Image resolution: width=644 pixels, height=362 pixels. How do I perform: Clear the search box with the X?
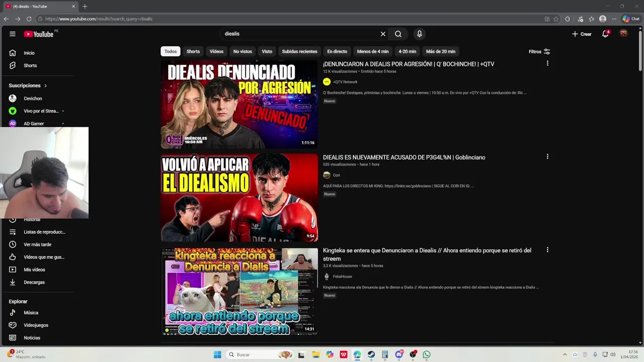coord(383,34)
